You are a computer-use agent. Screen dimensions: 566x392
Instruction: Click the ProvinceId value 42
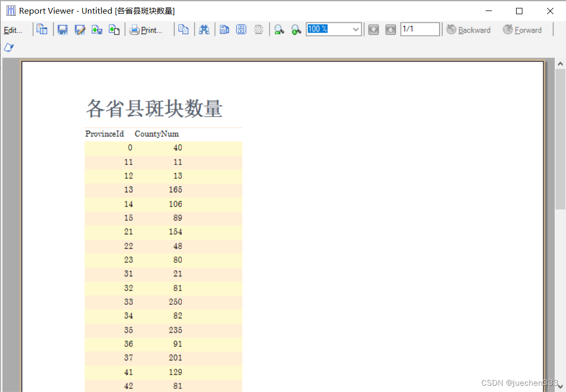coord(129,386)
